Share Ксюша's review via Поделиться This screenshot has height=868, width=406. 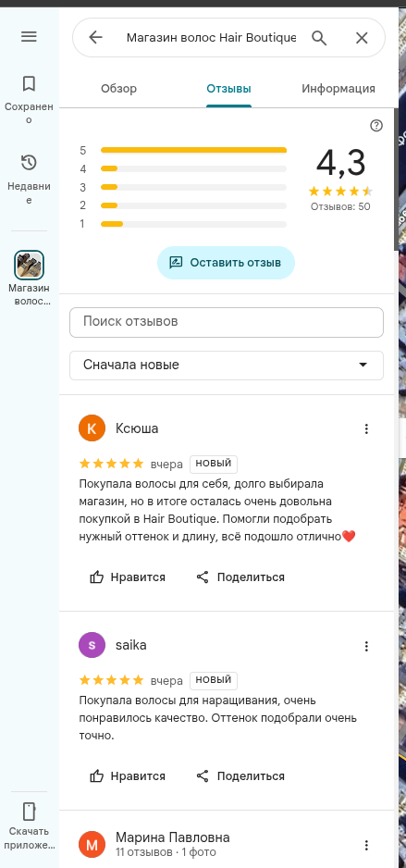click(240, 577)
